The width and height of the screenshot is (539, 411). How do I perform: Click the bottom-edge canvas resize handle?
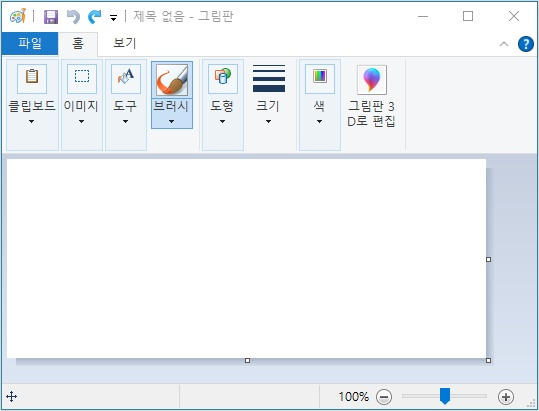click(247, 360)
